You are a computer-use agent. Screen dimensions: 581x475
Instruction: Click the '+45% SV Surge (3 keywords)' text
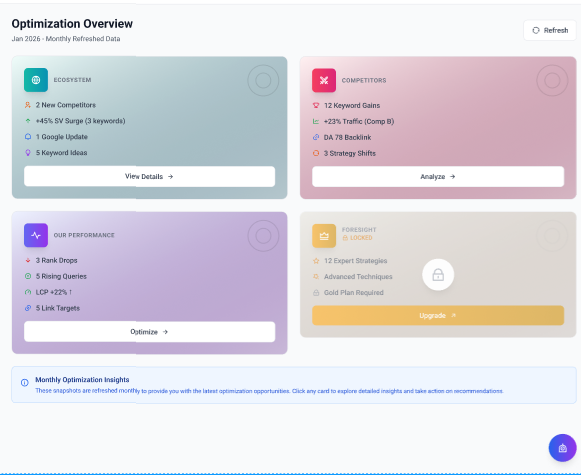[80, 121]
